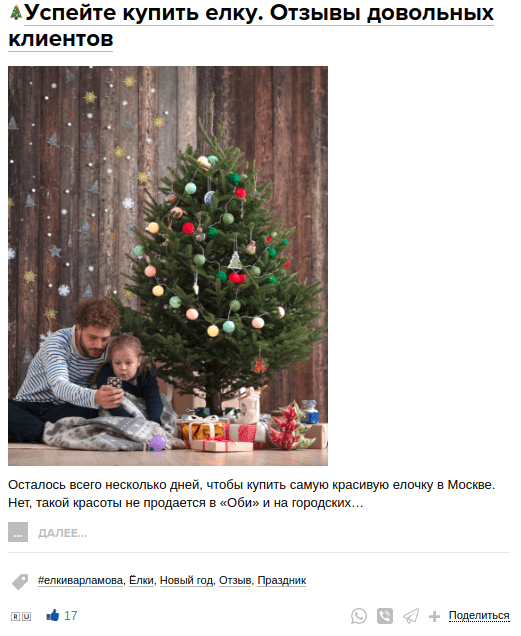521x636 pixels.
Task: Share via the WhatsApp icon
Action: [x=359, y=616]
